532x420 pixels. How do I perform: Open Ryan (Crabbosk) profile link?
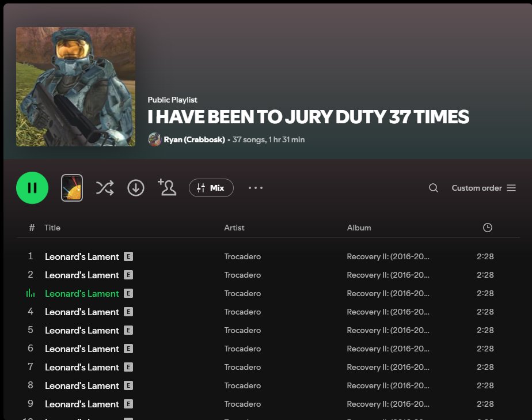tap(194, 139)
